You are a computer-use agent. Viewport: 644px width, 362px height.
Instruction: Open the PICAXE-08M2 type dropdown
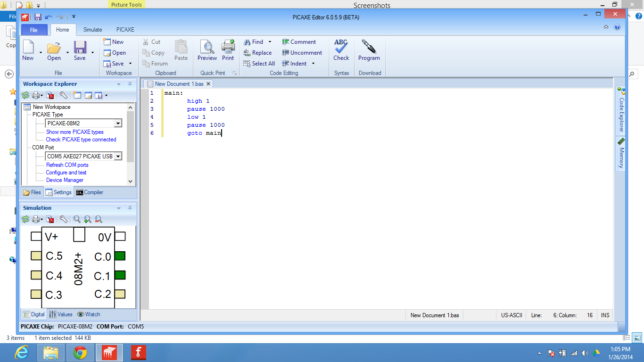pyautogui.click(x=119, y=123)
